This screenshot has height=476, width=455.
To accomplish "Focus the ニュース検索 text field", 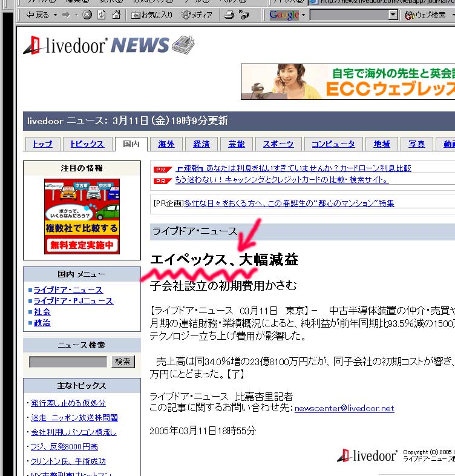I will pyautogui.click(x=68, y=362).
